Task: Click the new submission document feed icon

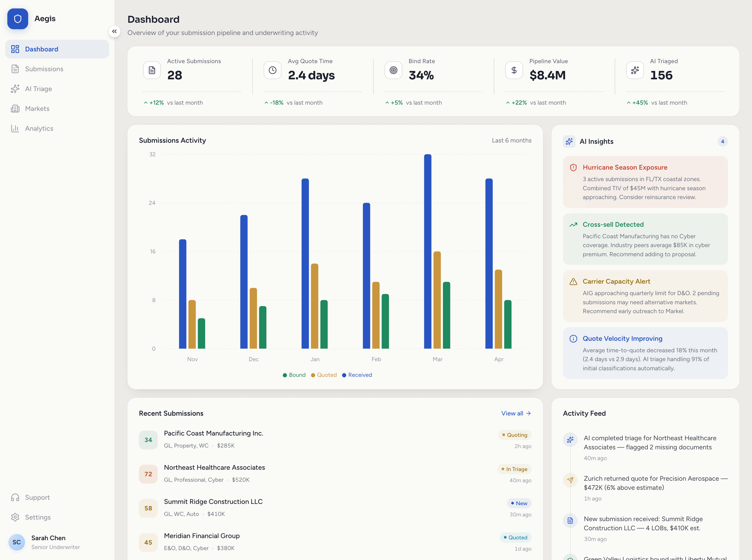Action: point(570,520)
